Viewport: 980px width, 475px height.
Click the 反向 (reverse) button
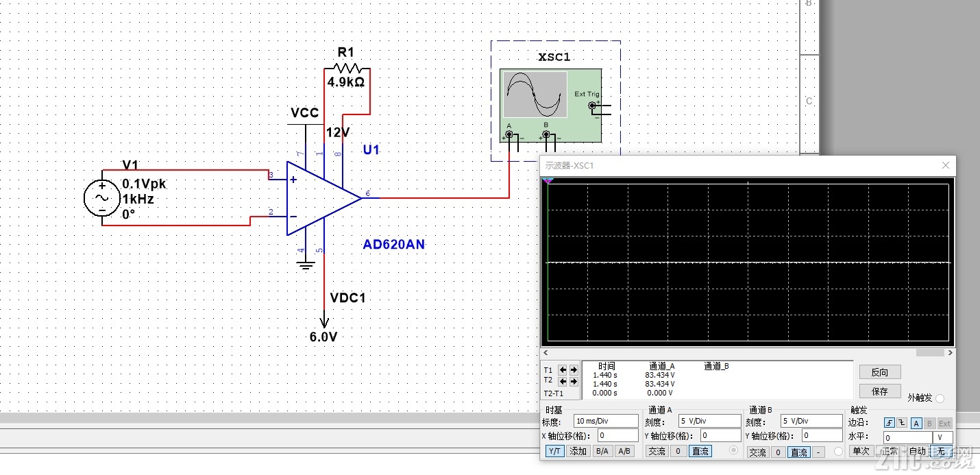[x=880, y=372]
